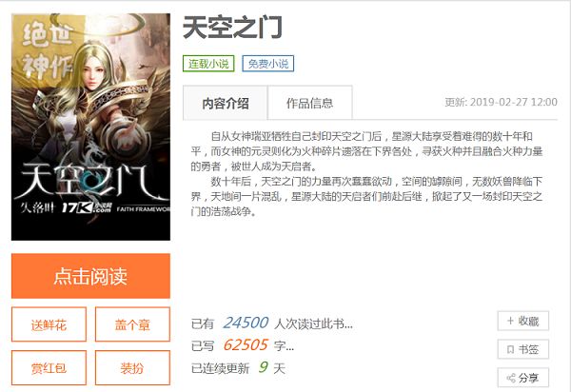The image size is (571, 392).
Task: Click the share icon next to 分享
Action: click(511, 378)
